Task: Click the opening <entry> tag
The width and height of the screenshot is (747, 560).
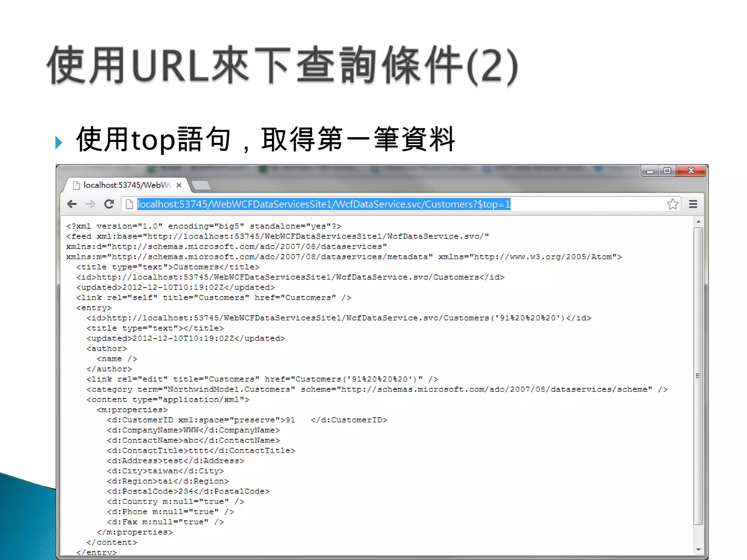Action: tap(94, 308)
